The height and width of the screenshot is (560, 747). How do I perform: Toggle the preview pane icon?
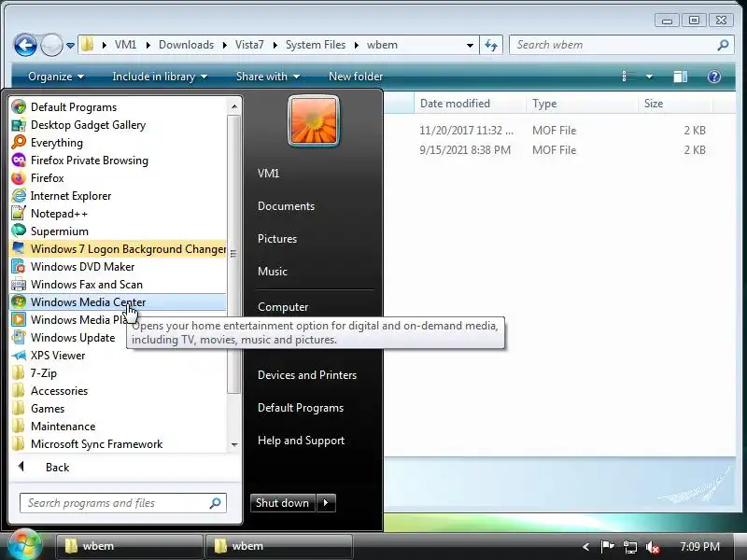point(680,77)
